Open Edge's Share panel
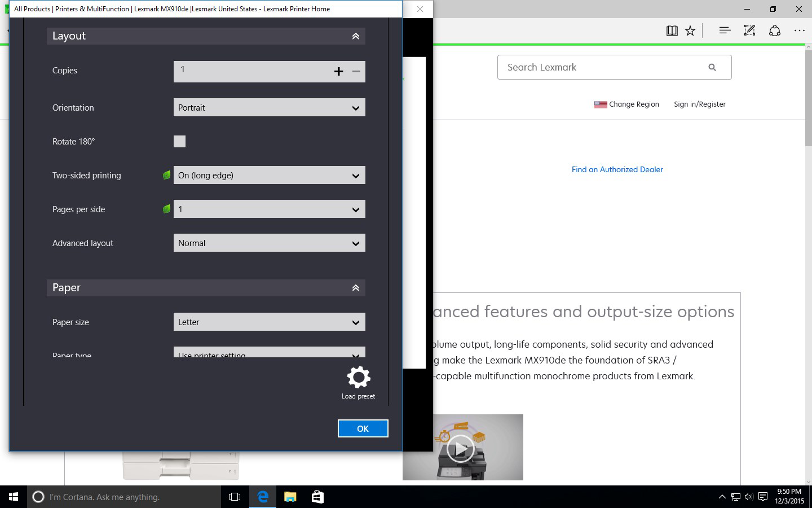Image resolution: width=812 pixels, height=508 pixels. (x=775, y=30)
